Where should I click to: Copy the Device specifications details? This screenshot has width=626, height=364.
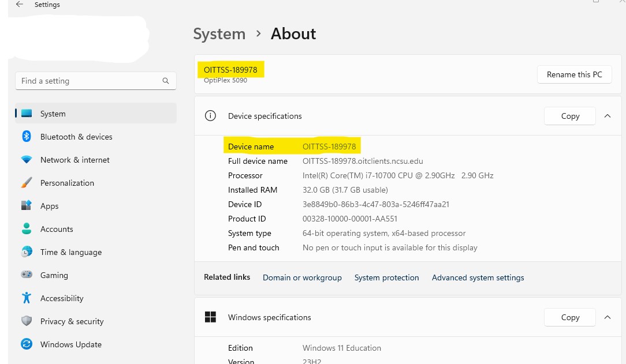coord(569,116)
